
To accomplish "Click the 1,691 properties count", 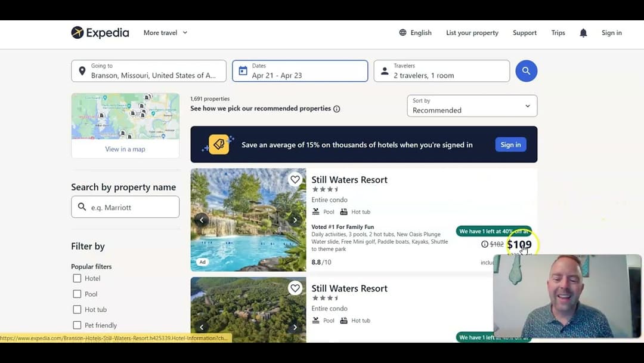I will [x=210, y=99].
